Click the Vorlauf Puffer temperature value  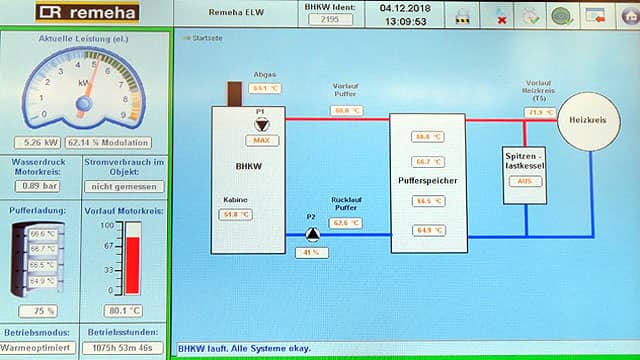pyautogui.click(x=347, y=111)
